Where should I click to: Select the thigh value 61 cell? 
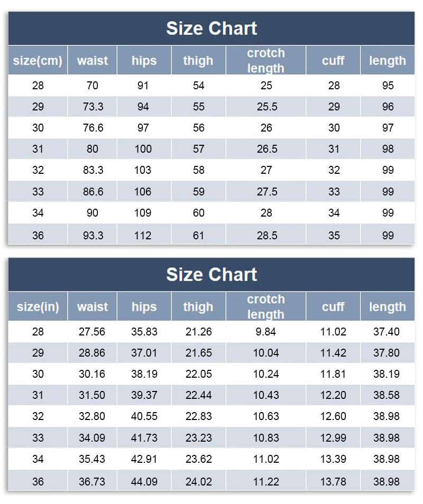[x=198, y=236]
